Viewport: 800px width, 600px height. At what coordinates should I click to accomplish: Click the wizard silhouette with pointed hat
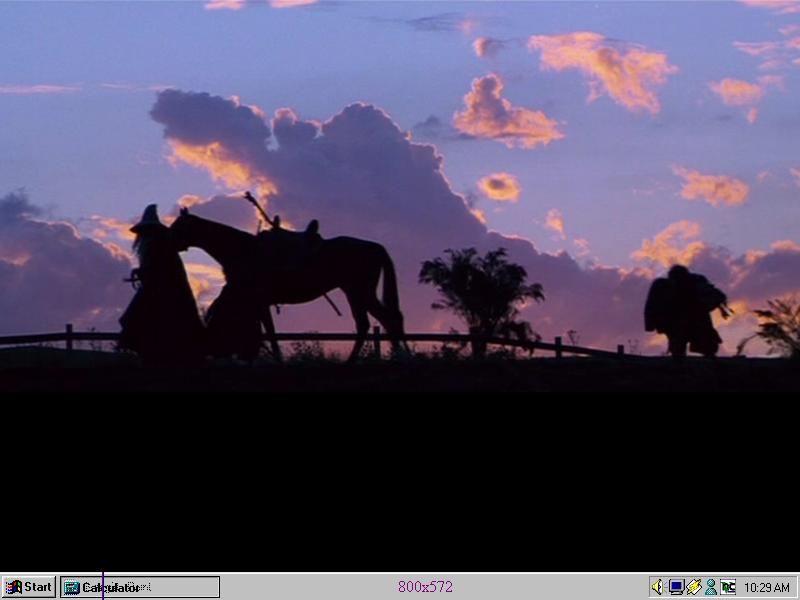coord(158,290)
